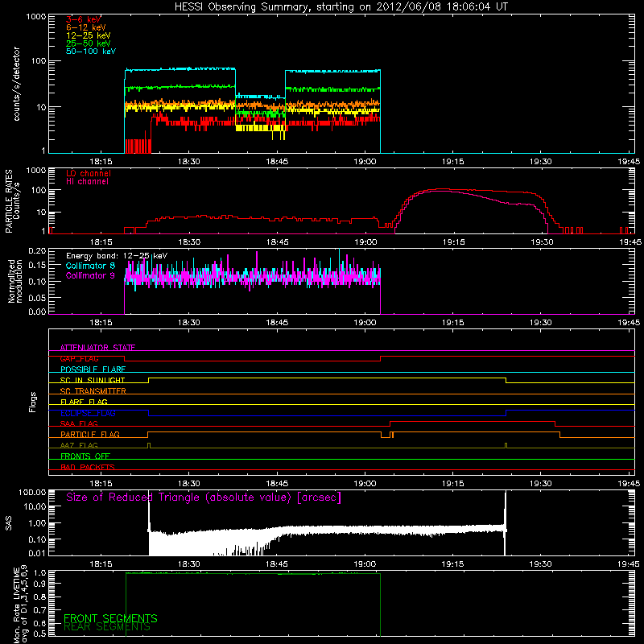
Task: Click the PARTICLE RATES Counts/s axis label
Action: [12, 201]
